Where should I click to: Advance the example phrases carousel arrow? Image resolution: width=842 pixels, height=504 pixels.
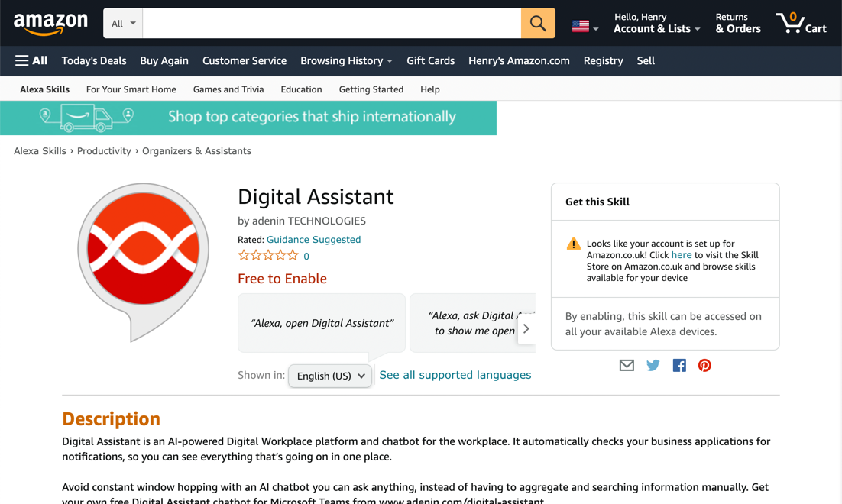pyautogui.click(x=526, y=328)
